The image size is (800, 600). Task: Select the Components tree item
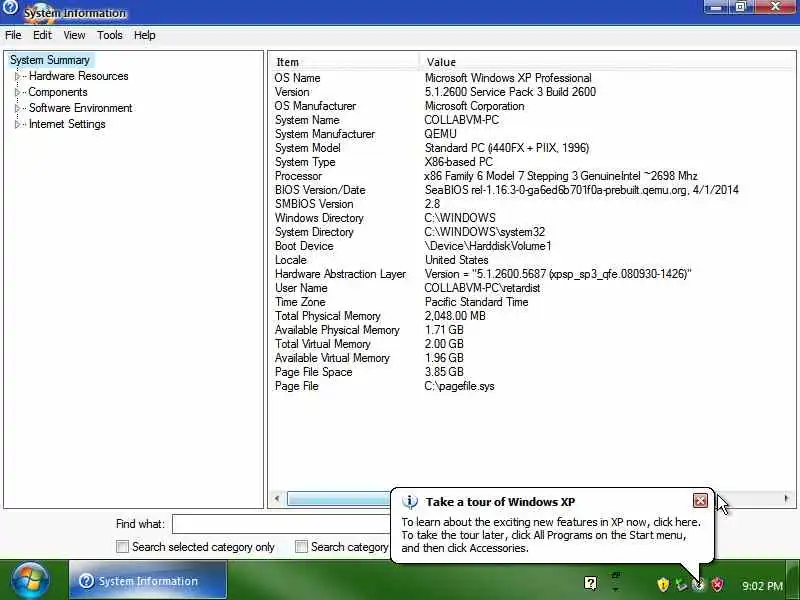coord(58,92)
